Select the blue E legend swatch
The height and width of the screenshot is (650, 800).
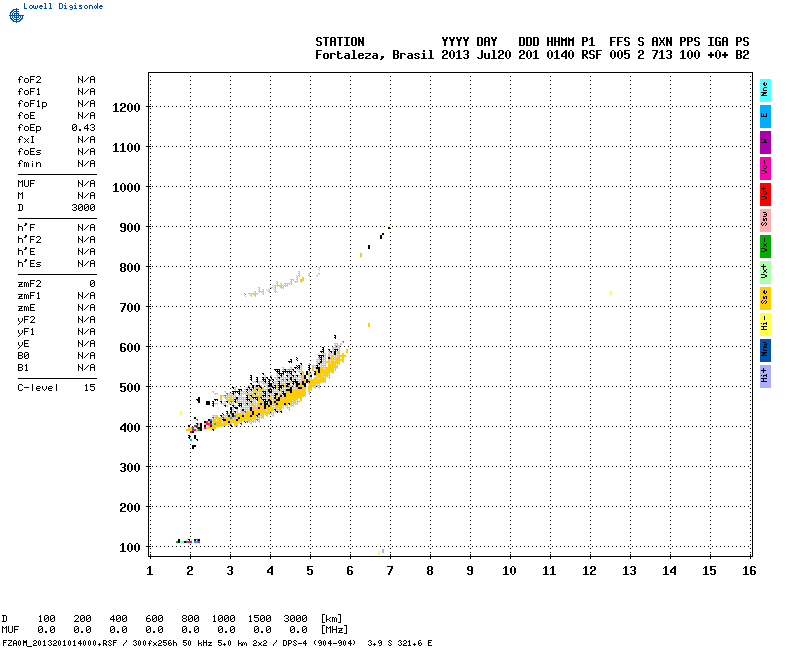tap(765, 115)
